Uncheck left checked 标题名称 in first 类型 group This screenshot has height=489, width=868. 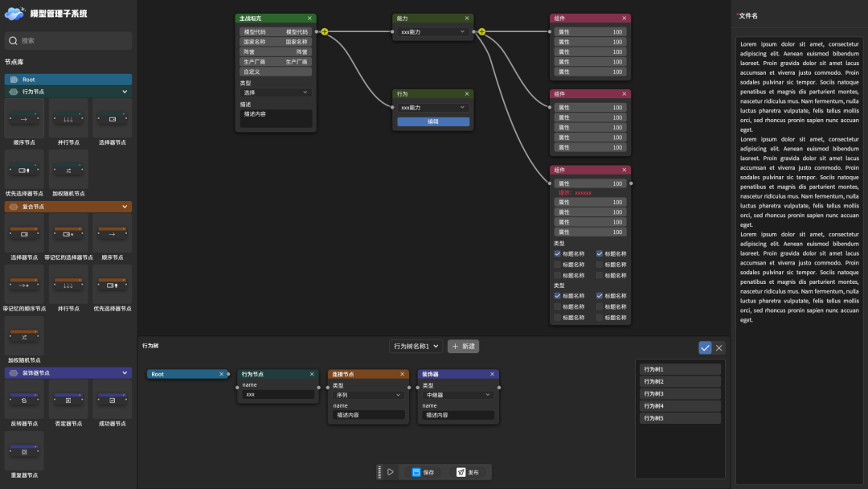tap(558, 253)
